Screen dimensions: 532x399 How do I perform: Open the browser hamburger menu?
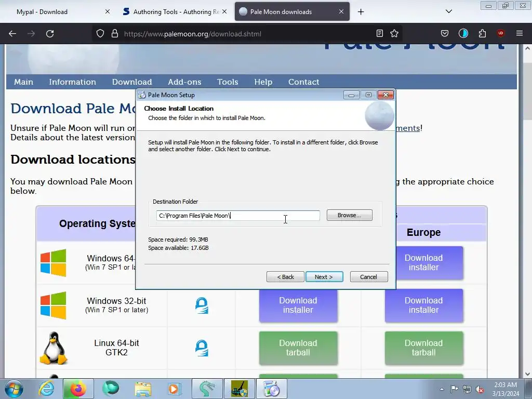point(520,33)
